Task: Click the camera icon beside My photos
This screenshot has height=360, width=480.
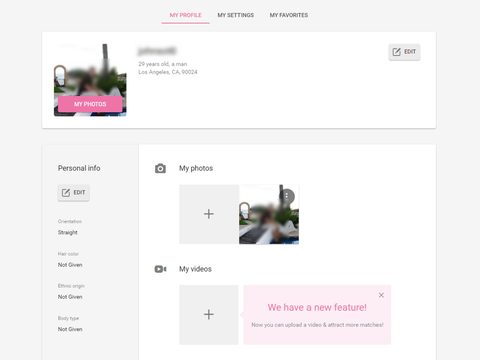Action: [160, 168]
